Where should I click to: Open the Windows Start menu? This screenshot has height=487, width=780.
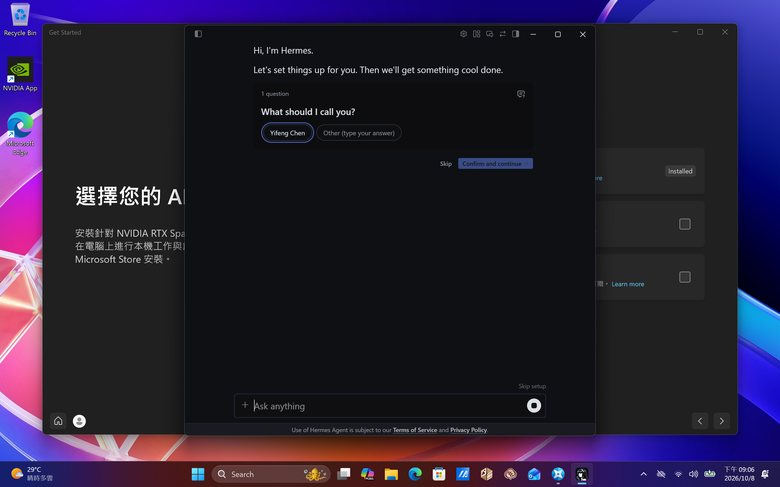click(198, 474)
